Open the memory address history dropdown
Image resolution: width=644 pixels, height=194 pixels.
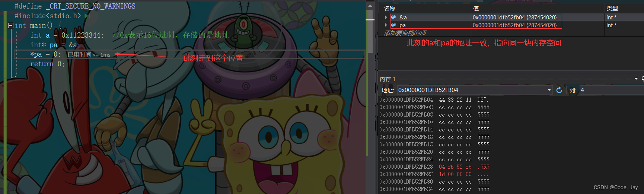(549, 90)
